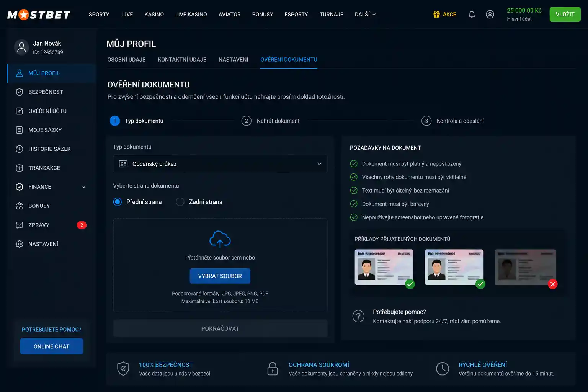
Task: Click the Mostbet logo
Action: coord(39,15)
